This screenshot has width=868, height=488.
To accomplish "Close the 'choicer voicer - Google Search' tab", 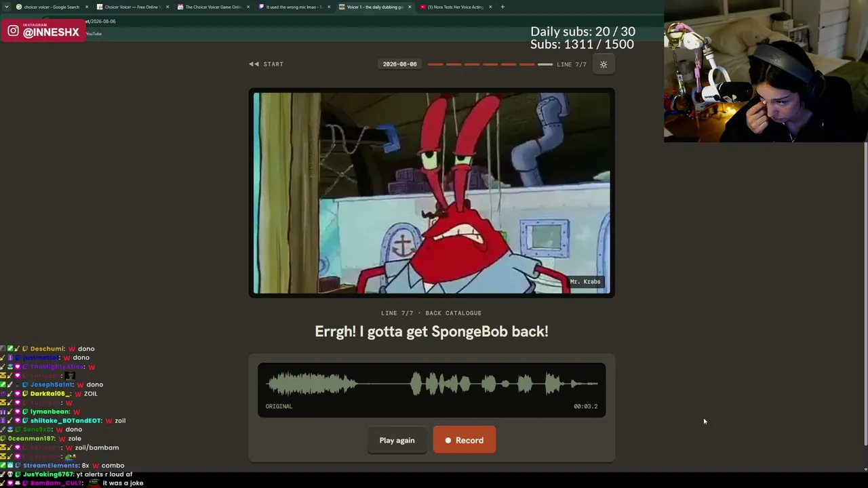I will click(x=87, y=7).
